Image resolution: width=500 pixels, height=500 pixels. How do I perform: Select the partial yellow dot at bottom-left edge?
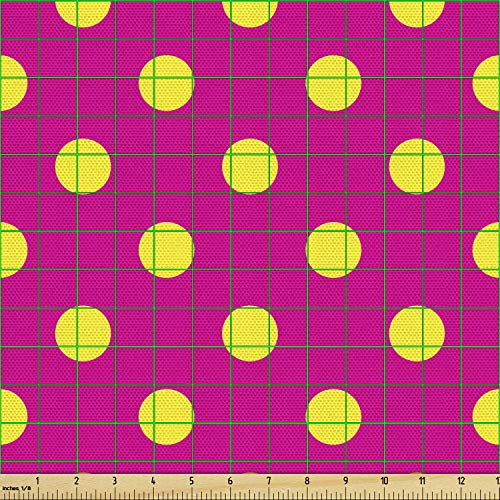coord(14,417)
